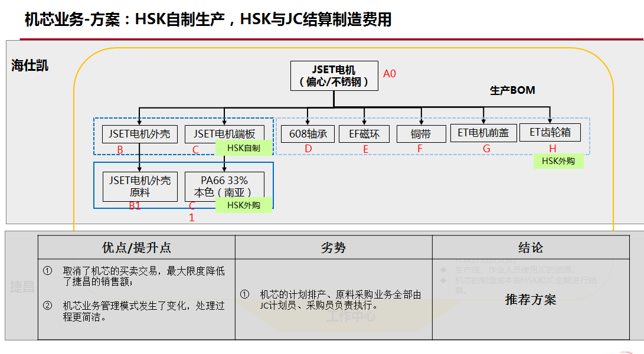
Task: Select the JSET电机端板 box
Action: point(224,134)
